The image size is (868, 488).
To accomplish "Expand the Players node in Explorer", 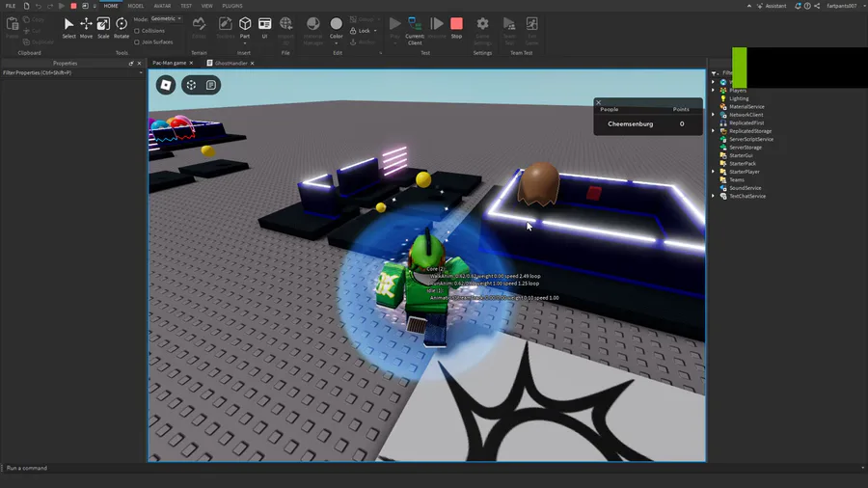I will (713, 91).
